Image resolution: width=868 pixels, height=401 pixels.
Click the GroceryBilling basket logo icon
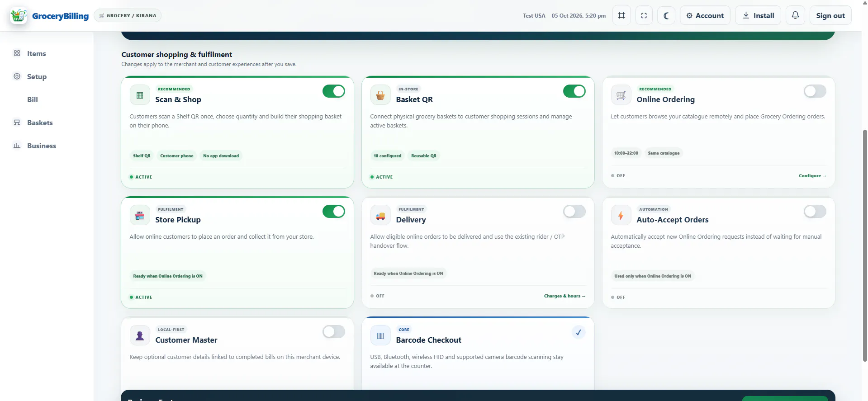pyautogui.click(x=19, y=15)
